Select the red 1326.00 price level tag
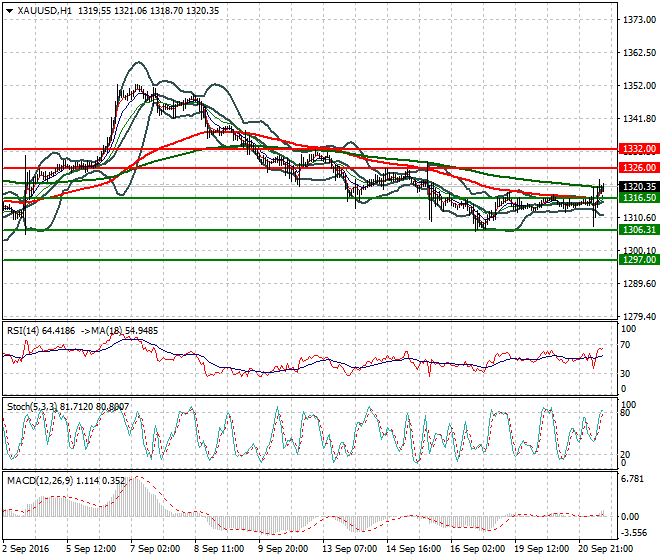Image resolution: width=660 pixels, height=560 pixels. point(638,168)
